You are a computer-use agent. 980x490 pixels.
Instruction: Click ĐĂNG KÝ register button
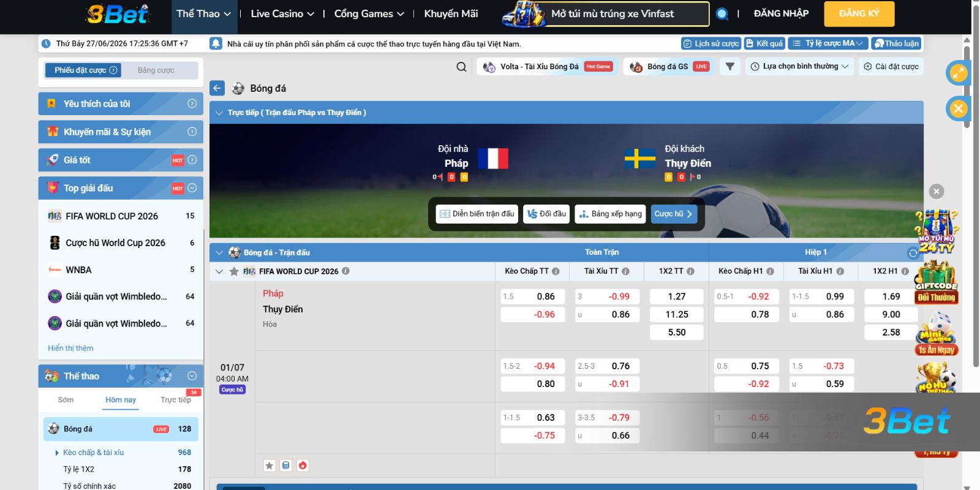[x=859, y=13]
